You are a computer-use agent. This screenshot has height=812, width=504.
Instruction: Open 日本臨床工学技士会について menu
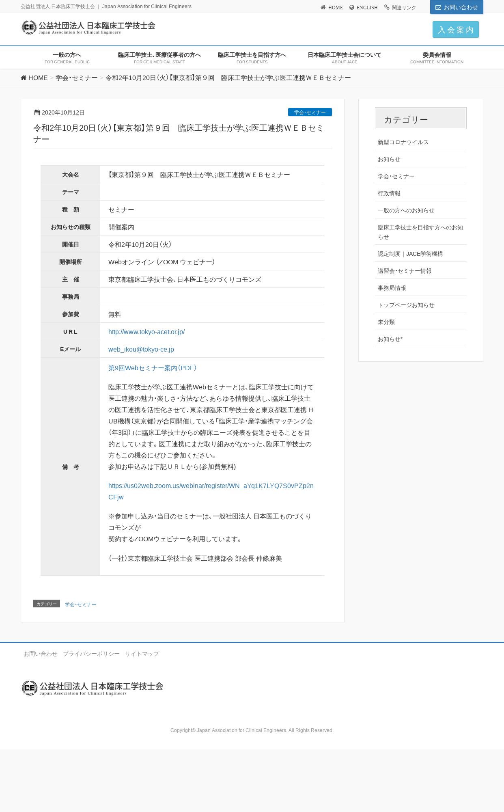(345, 58)
